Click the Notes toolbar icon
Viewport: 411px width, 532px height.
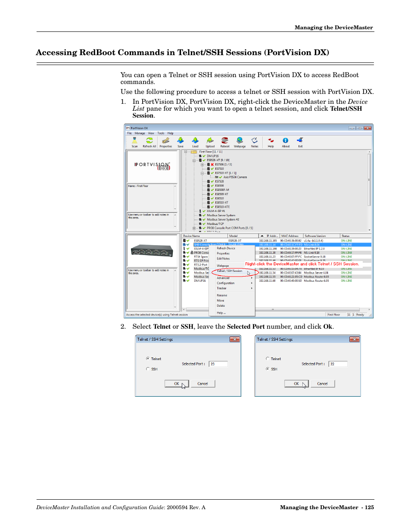(x=255, y=142)
